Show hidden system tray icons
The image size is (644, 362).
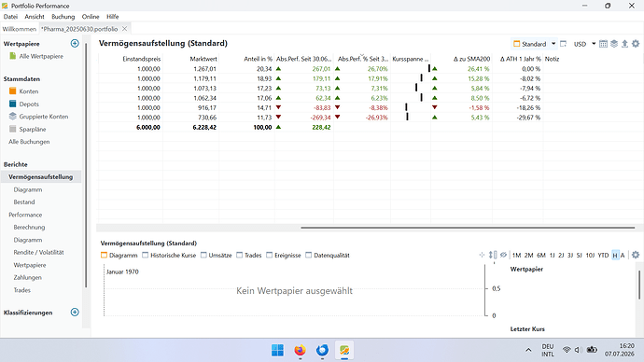(528, 350)
